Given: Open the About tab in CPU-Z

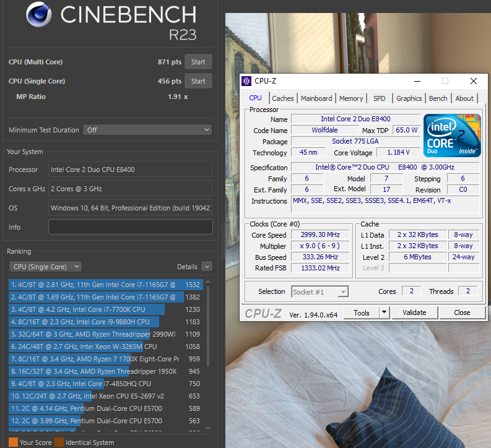Looking at the screenshot, I should [x=464, y=98].
